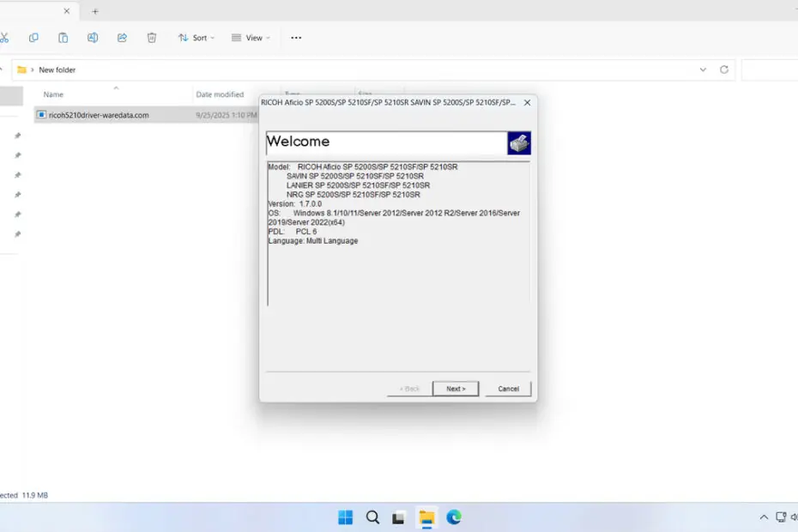Click New folder in the address path
This screenshot has width=798, height=532.
pyautogui.click(x=57, y=70)
